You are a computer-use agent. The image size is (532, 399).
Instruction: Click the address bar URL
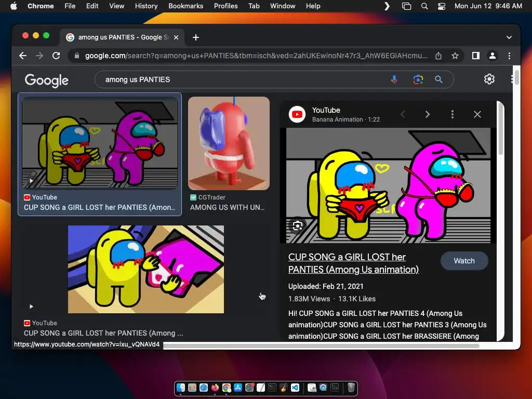click(256, 56)
